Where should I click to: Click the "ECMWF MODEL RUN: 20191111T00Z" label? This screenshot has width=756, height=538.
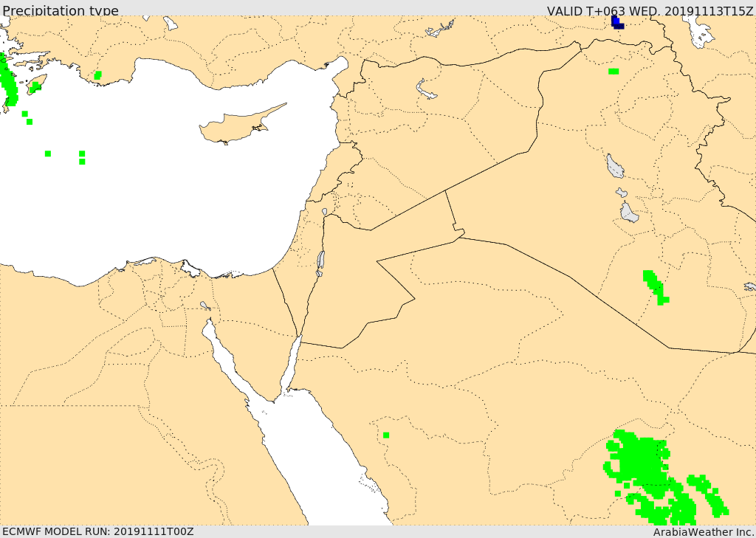click(x=98, y=531)
